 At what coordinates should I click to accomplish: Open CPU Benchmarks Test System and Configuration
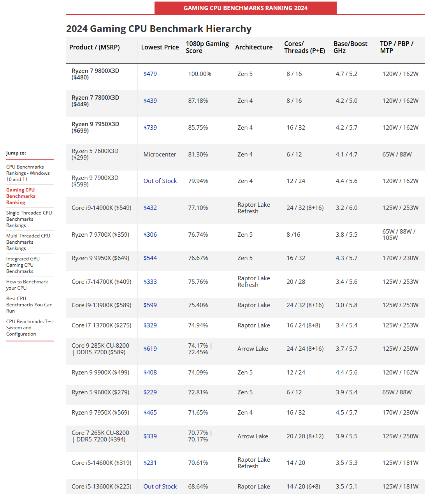point(30,328)
